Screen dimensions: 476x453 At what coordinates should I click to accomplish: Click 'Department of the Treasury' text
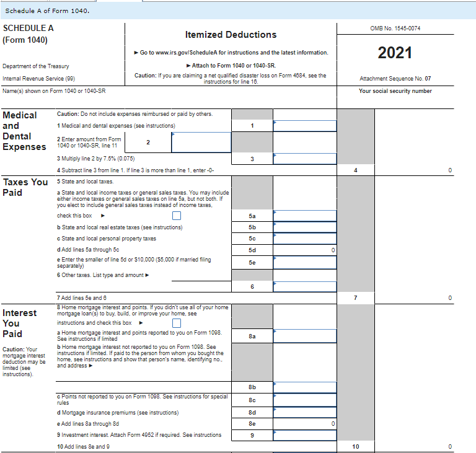pos(36,66)
